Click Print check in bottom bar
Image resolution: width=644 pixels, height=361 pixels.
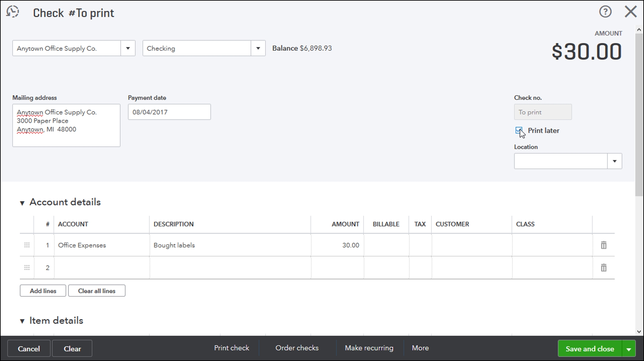(231, 348)
